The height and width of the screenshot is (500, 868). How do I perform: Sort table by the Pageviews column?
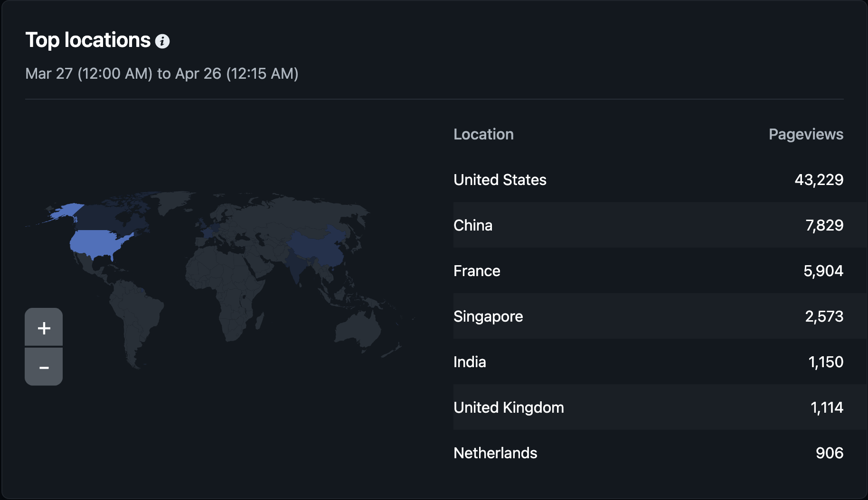point(805,134)
